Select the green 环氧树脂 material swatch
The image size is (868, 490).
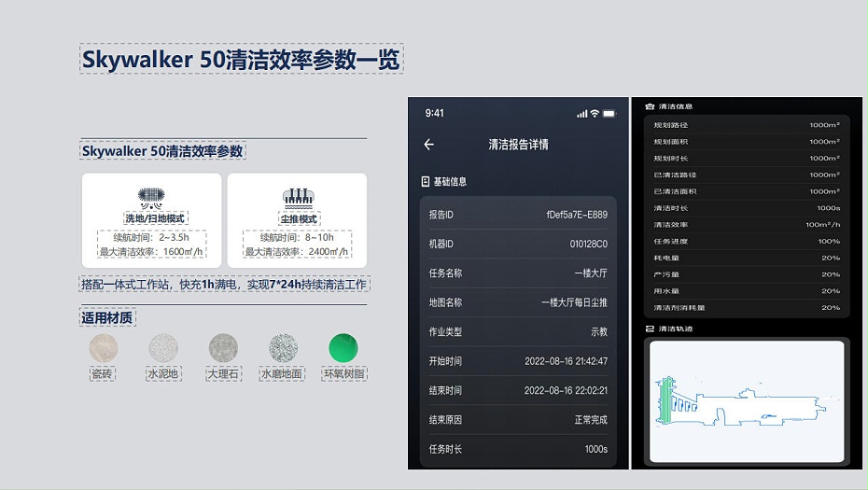343,348
